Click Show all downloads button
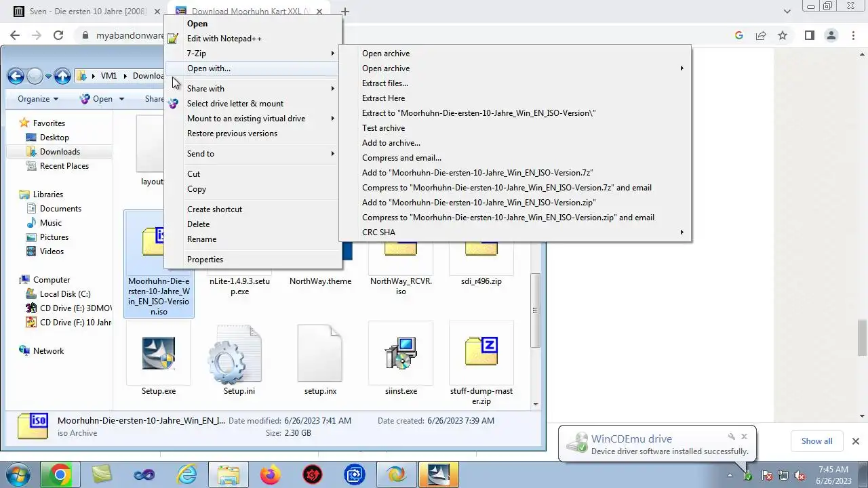Viewport: 868px width, 488px height. [816, 441]
